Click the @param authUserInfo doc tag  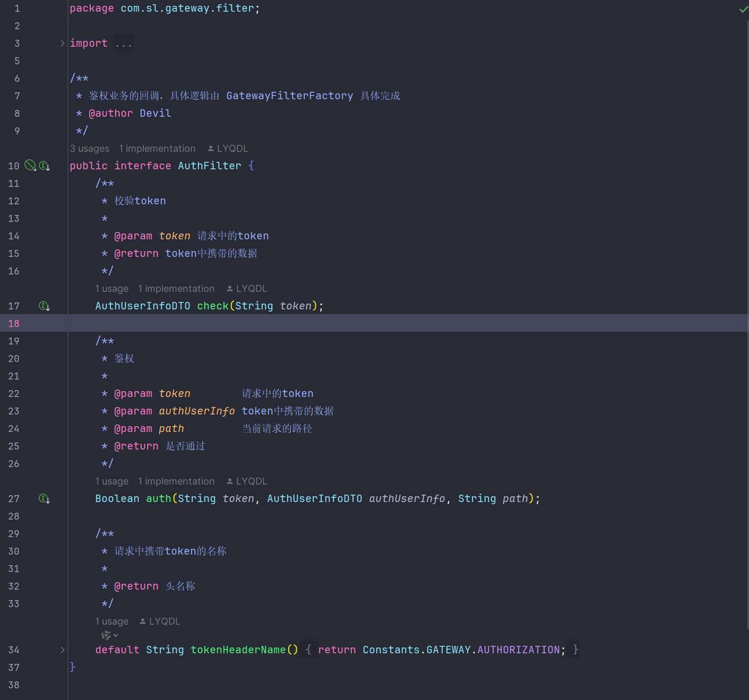pyautogui.click(x=175, y=411)
